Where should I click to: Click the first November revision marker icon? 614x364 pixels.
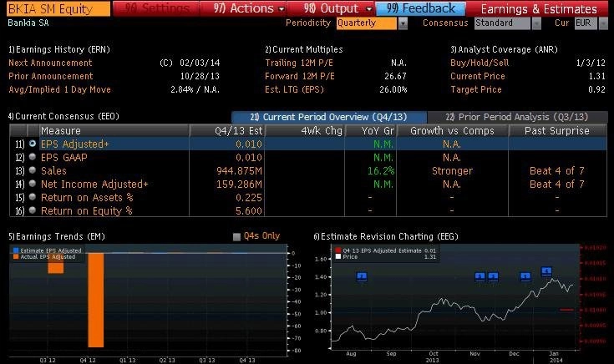point(480,277)
